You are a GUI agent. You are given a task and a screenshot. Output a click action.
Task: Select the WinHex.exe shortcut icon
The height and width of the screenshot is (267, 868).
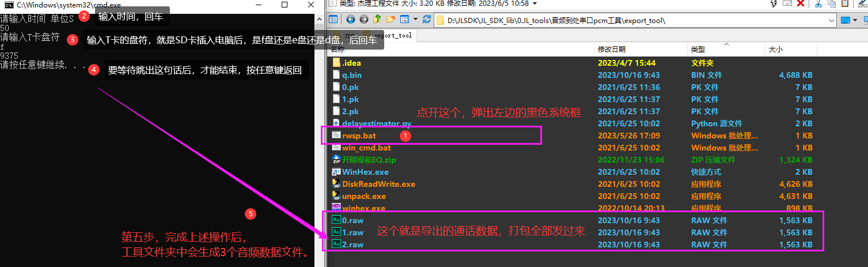click(x=337, y=171)
